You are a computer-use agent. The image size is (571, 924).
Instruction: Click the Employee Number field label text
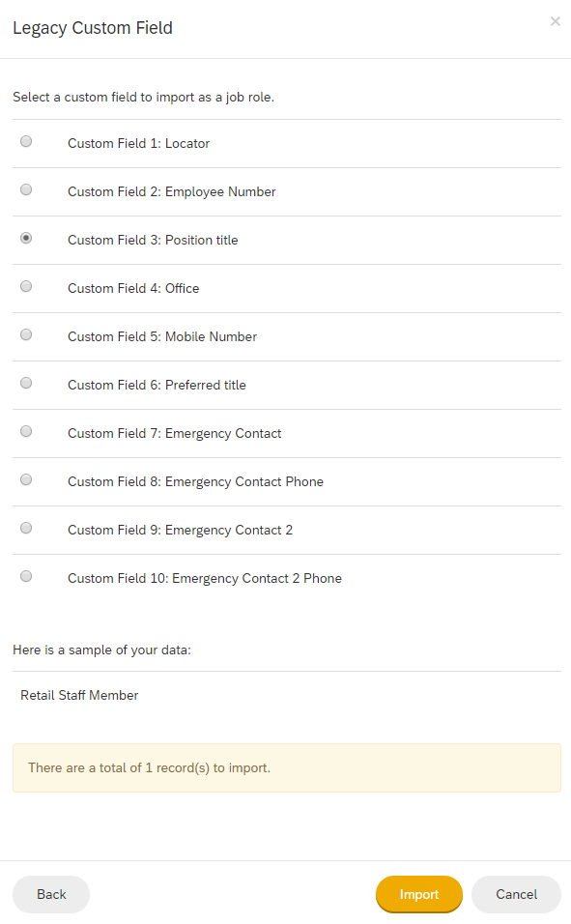pyautogui.click(x=220, y=192)
